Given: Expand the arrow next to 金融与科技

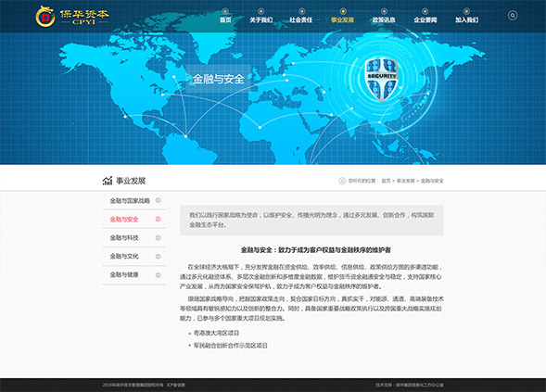Looking at the screenshot, I should (x=159, y=238).
